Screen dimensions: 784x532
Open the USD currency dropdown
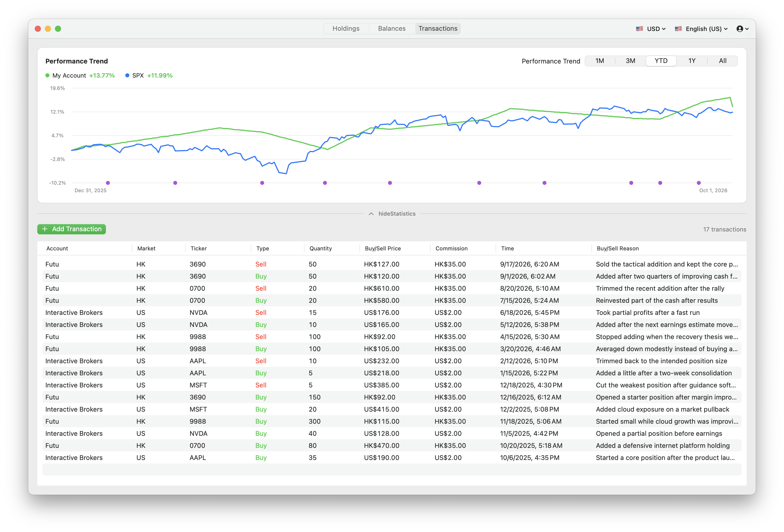[x=651, y=29]
